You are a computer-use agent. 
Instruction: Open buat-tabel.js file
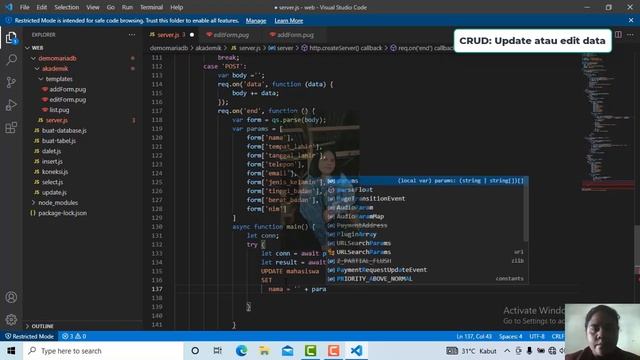[58, 141]
